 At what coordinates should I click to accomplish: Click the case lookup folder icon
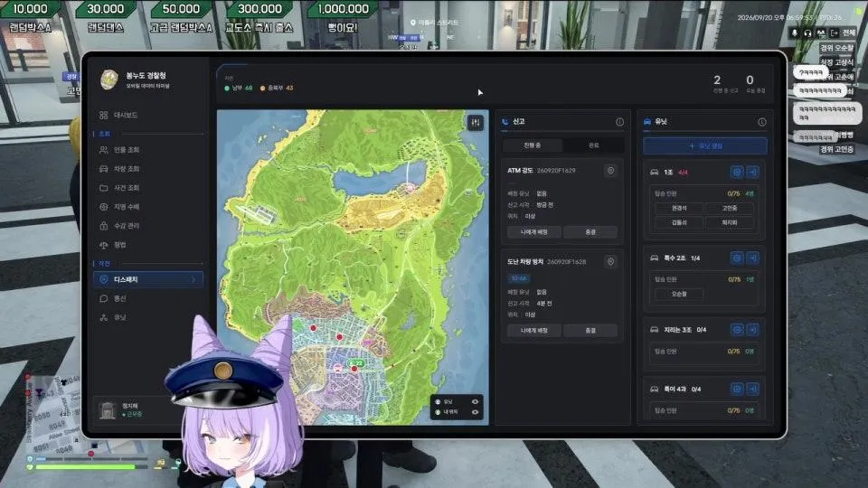click(x=103, y=188)
